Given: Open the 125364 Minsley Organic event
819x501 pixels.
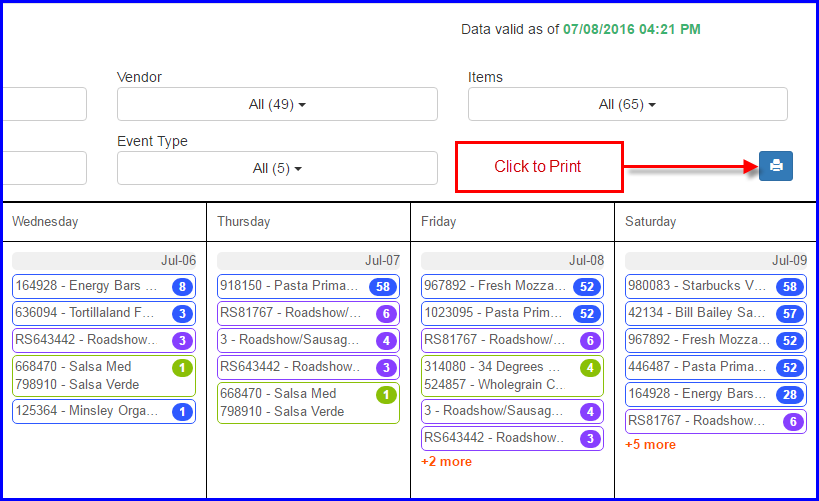Looking at the screenshot, I should (91, 411).
